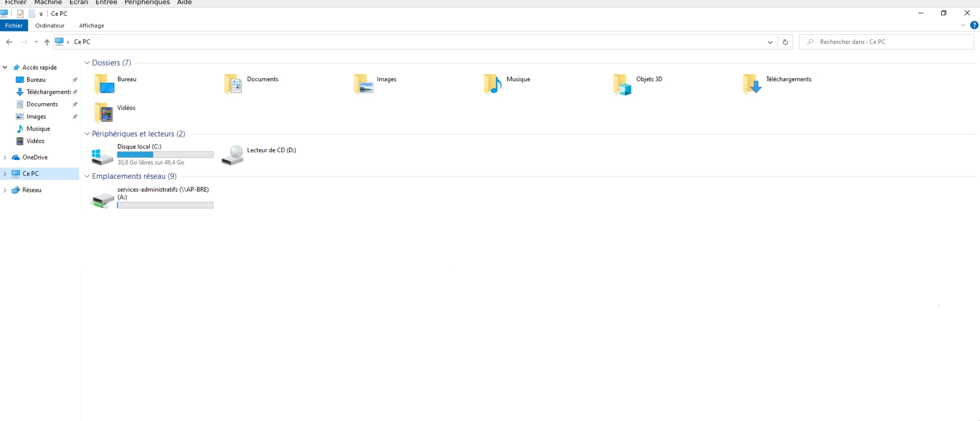Expand the OneDrive tree node
The image size is (980, 421).
pyautogui.click(x=5, y=157)
